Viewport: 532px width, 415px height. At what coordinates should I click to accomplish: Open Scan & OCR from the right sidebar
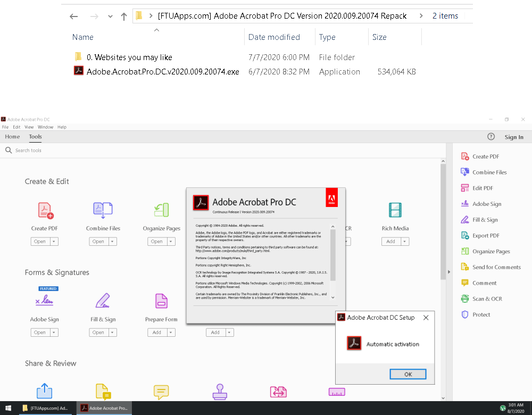[x=481, y=299]
